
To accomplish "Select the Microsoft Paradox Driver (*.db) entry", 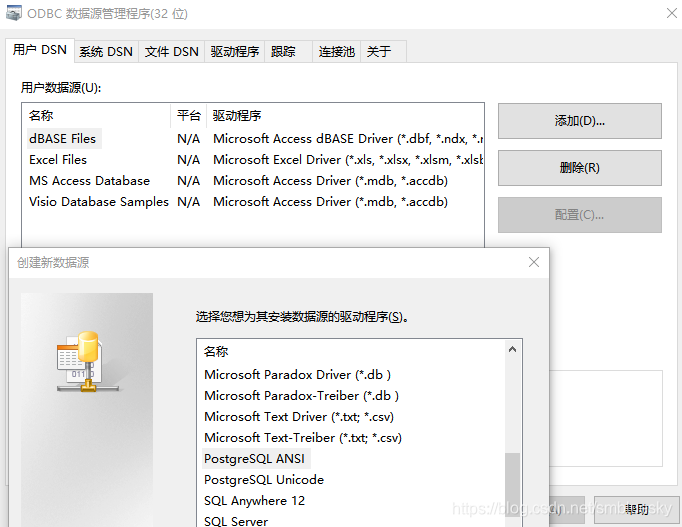I will pos(298,375).
